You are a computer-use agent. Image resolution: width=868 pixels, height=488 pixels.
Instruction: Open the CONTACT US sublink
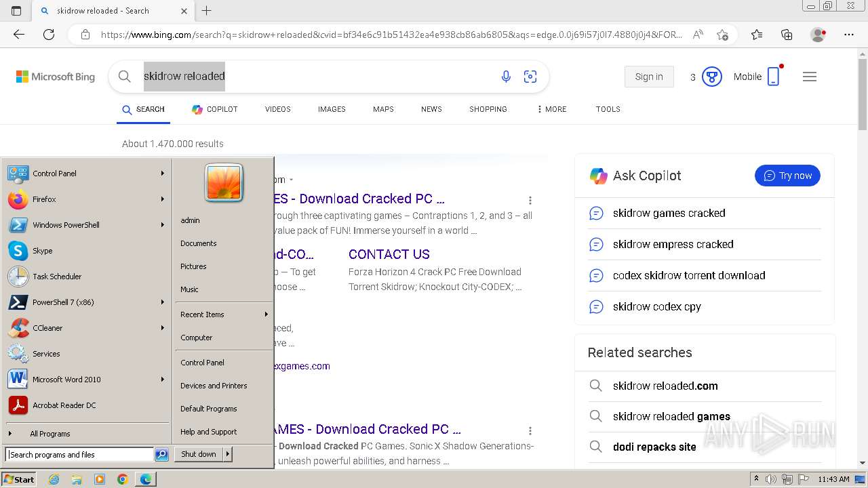coord(389,254)
